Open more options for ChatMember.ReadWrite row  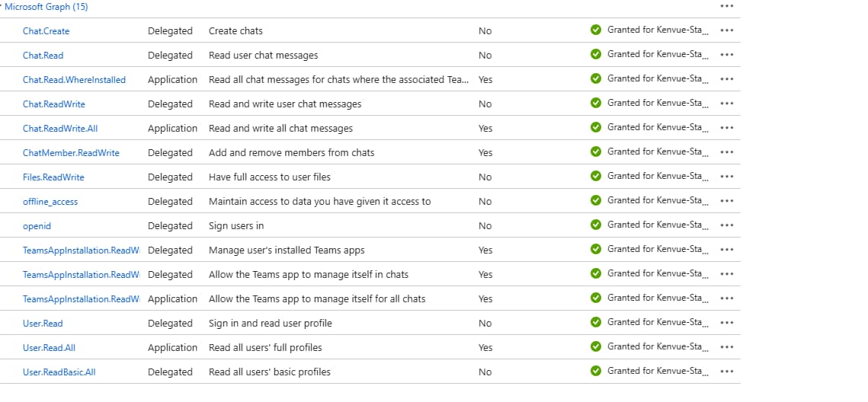[x=726, y=152]
